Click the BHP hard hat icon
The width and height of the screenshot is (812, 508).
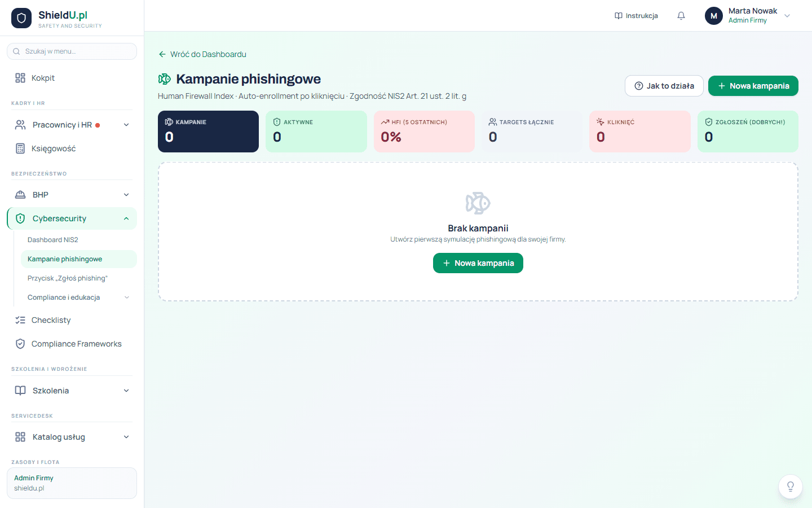20,195
